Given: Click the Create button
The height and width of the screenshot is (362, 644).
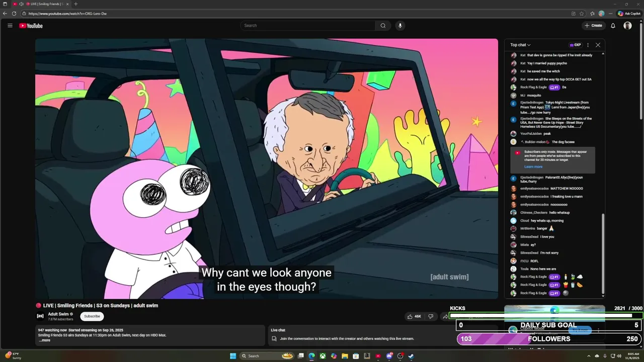Looking at the screenshot, I should (x=593, y=26).
